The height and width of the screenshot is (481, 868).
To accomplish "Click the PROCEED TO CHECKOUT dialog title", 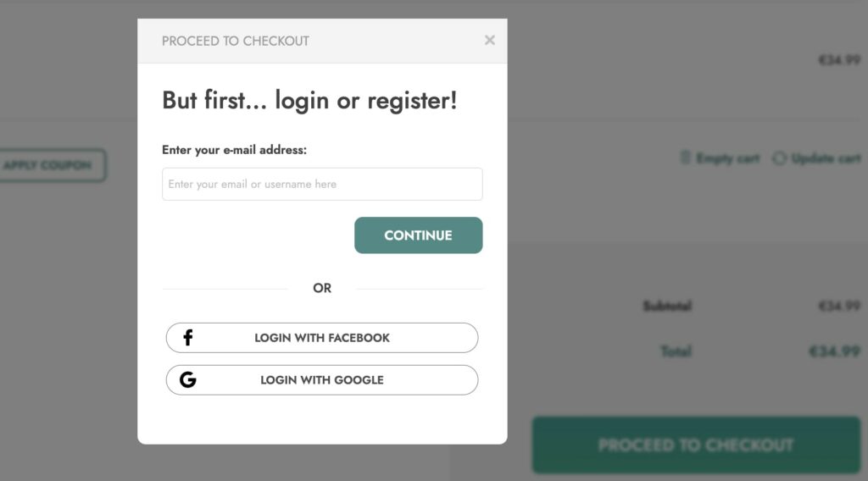I will pos(236,41).
